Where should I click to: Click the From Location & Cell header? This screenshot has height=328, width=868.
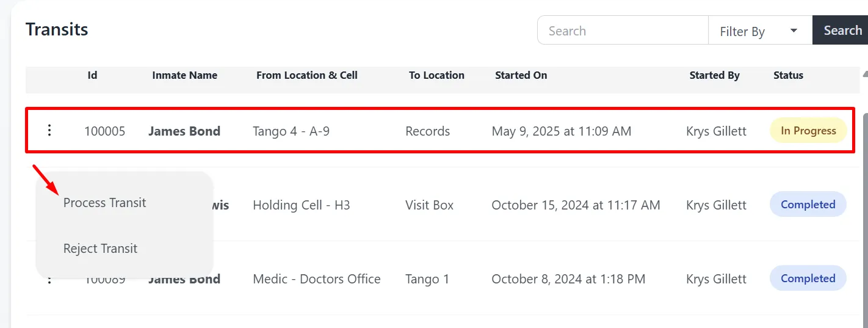306,76
